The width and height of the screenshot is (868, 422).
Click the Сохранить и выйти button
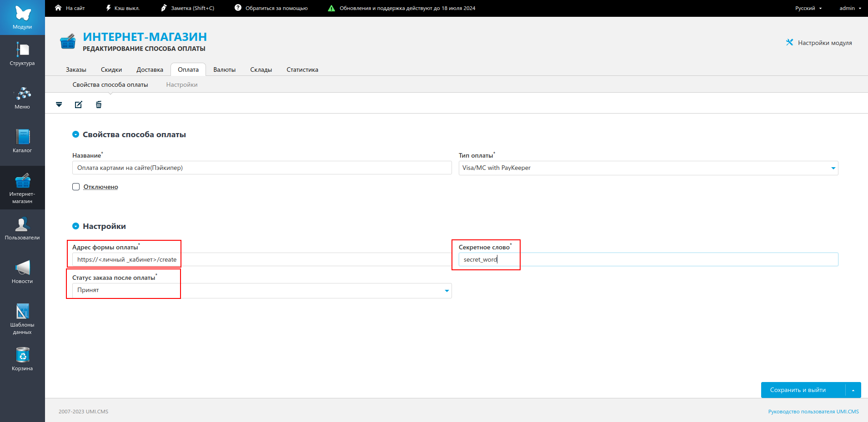point(798,390)
